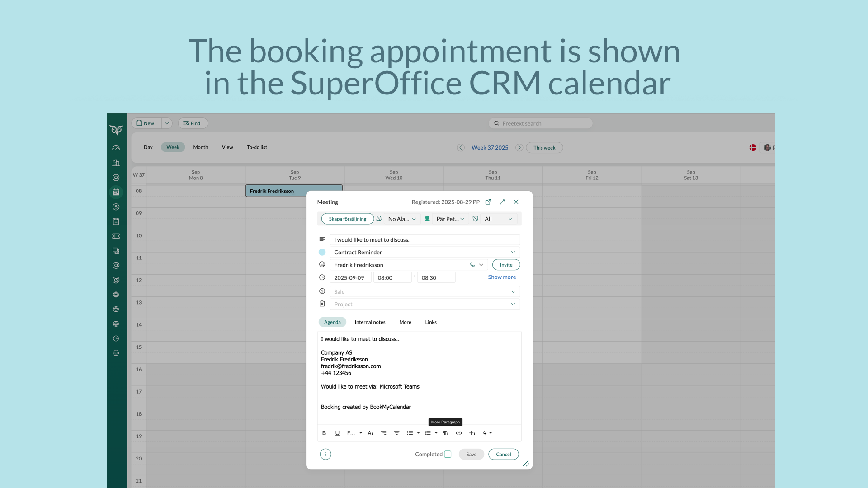Select the Internal notes tab
The image size is (868, 488).
[x=370, y=322]
